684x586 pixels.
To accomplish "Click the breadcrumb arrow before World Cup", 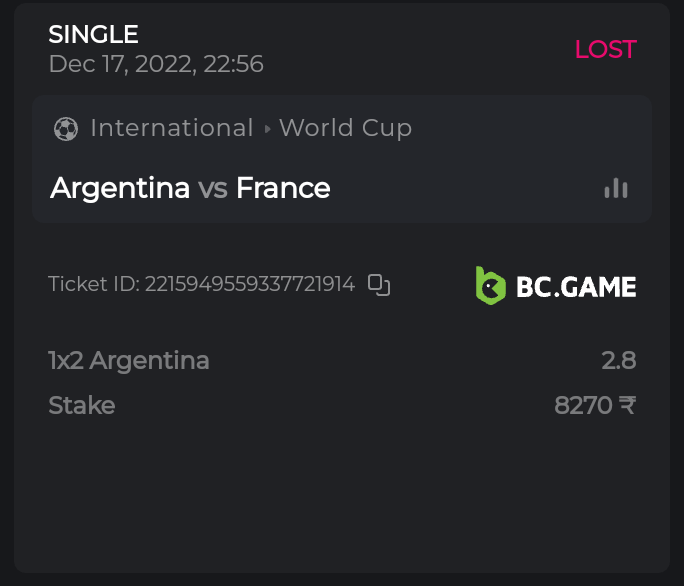I will 267,129.
